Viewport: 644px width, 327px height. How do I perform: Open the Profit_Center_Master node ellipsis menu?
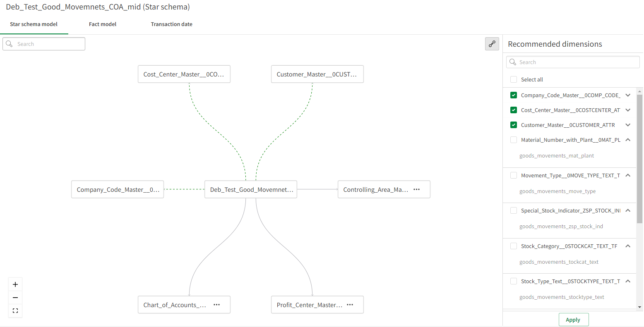(x=350, y=305)
